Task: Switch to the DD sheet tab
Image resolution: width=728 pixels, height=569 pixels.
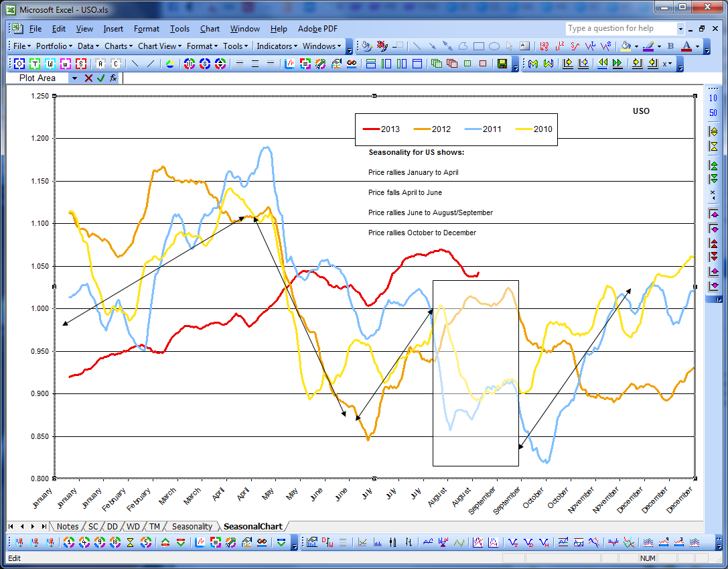Action: pyautogui.click(x=113, y=526)
